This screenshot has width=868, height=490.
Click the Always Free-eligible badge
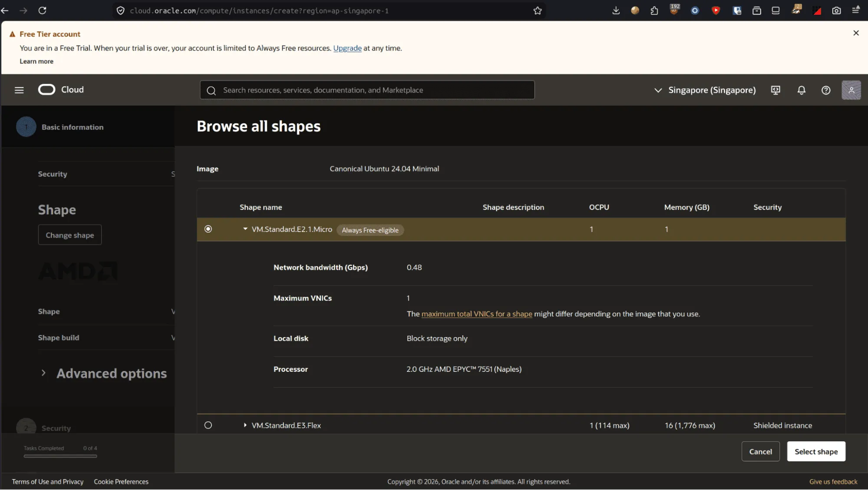point(370,230)
